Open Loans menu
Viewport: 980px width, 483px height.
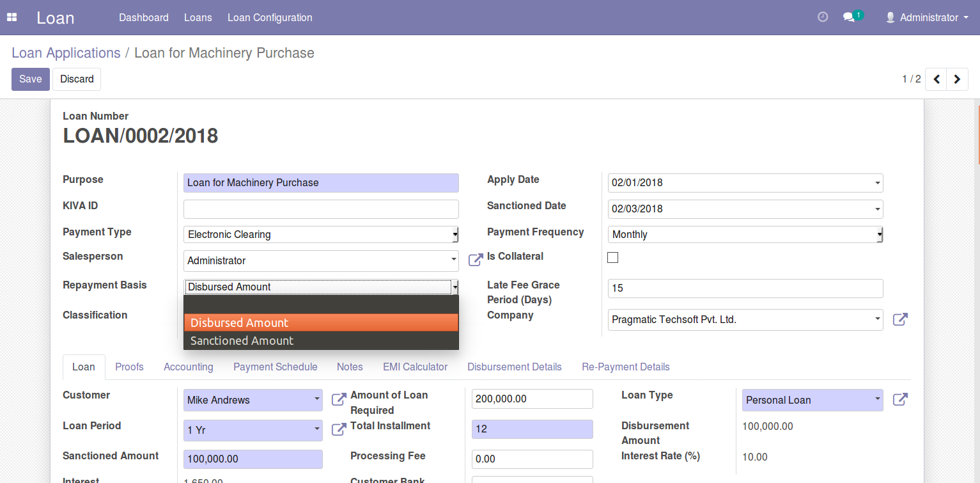coord(198,17)
